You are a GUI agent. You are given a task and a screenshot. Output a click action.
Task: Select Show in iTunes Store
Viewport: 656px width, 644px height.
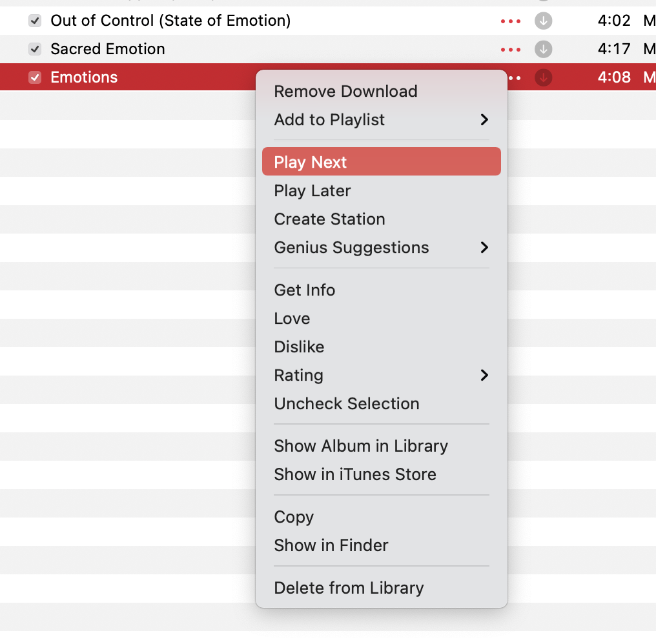click(x=382, y=474)
